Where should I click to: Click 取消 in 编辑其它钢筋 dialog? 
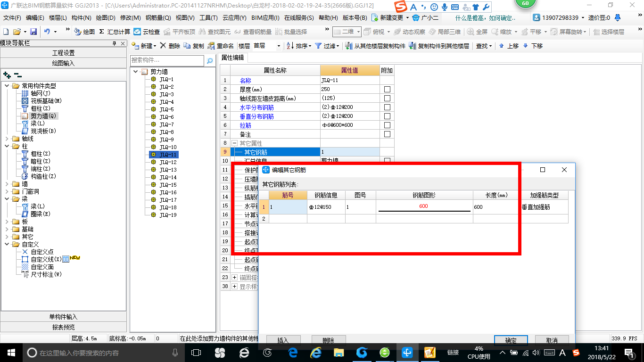click(x=552, y=340)
